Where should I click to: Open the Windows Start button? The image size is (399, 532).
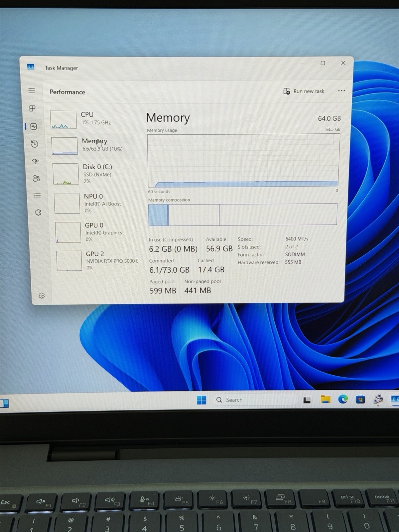201,400
